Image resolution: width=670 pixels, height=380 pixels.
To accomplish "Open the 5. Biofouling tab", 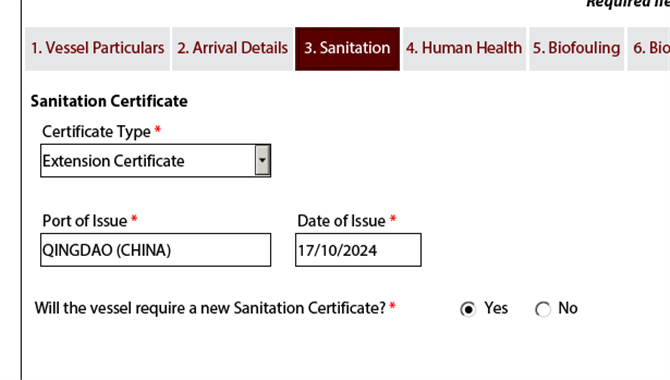I will (576, 49).
